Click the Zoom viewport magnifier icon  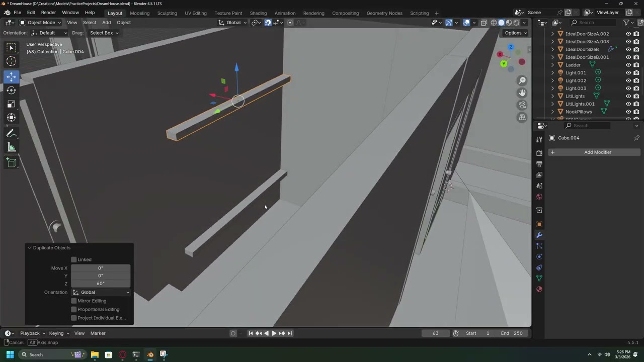click(522, 80)
